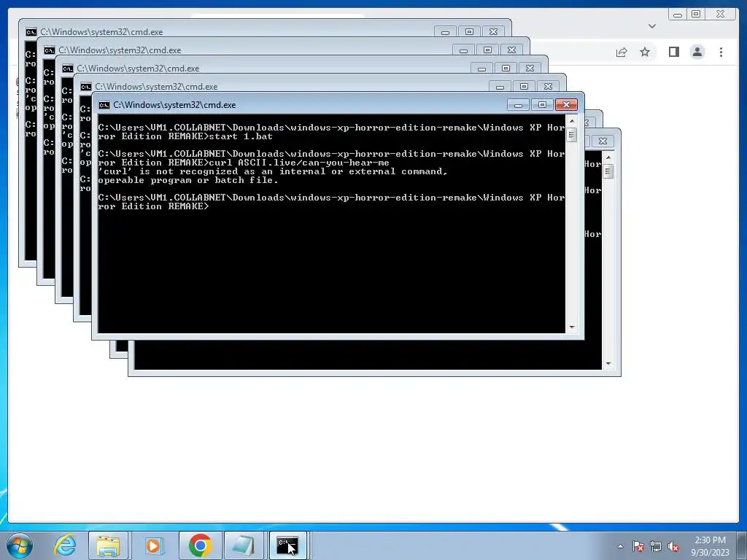Open the Chrome profile avatar icon
The width and height of the screenshot is (747, 560).
point(697,52)
